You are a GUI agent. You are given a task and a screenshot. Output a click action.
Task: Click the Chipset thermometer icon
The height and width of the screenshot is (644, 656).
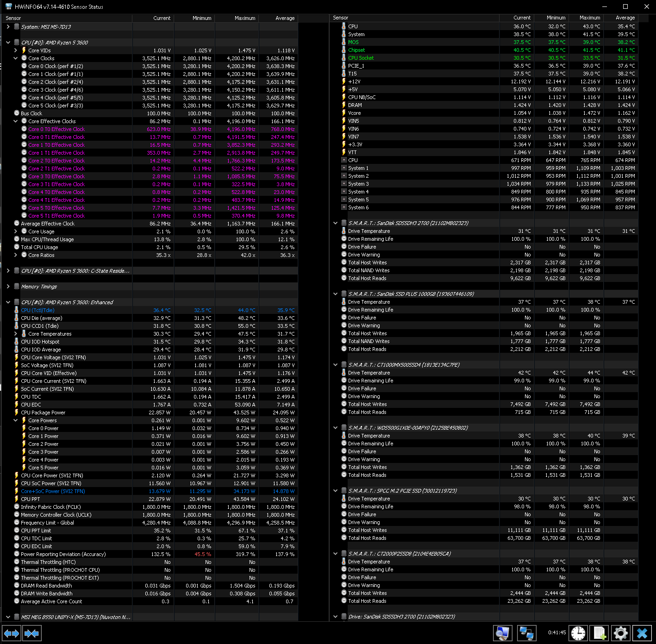coord(344,50)
